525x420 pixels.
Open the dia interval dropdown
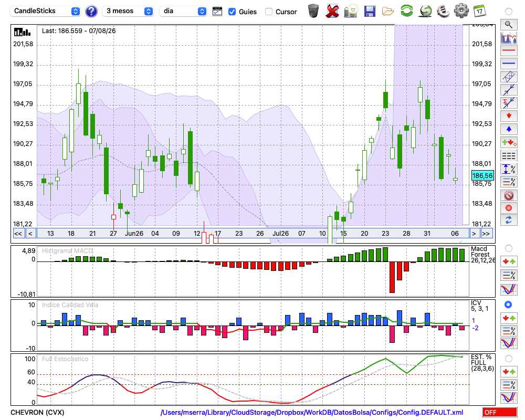coord(183,11)
